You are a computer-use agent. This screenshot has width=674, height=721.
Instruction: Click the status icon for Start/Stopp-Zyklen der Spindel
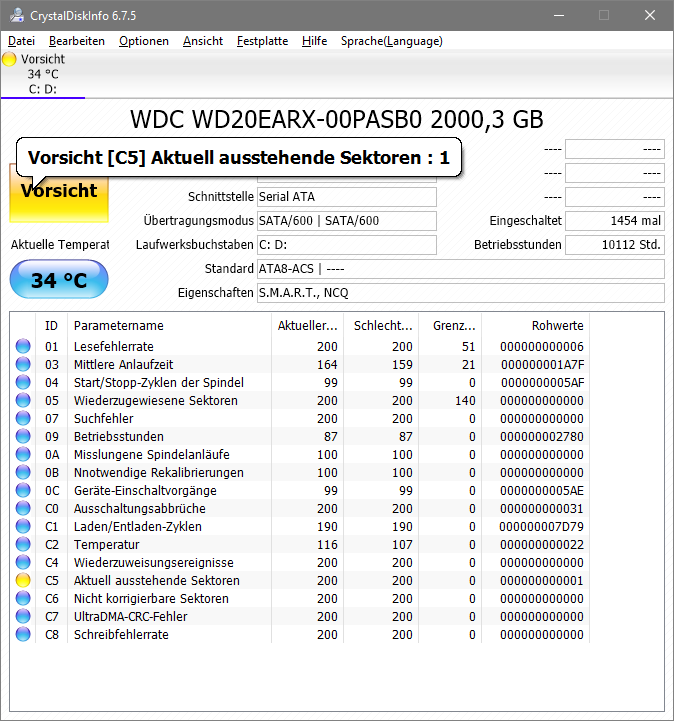pos(23,382)
